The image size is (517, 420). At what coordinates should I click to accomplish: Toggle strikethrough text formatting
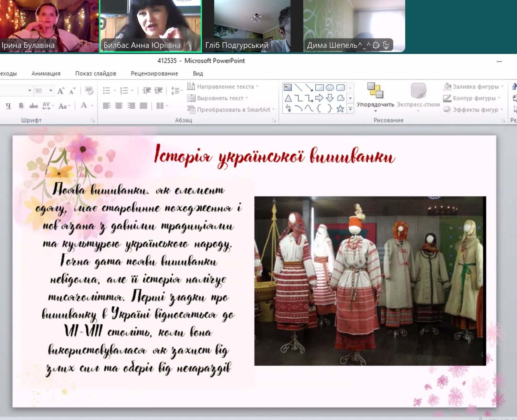tap(33, 106)
